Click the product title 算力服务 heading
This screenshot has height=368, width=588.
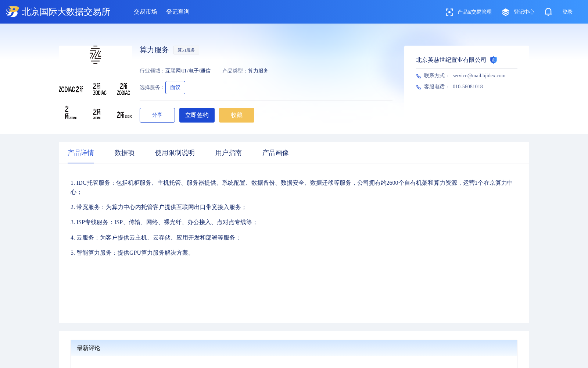tap(154, 50)
